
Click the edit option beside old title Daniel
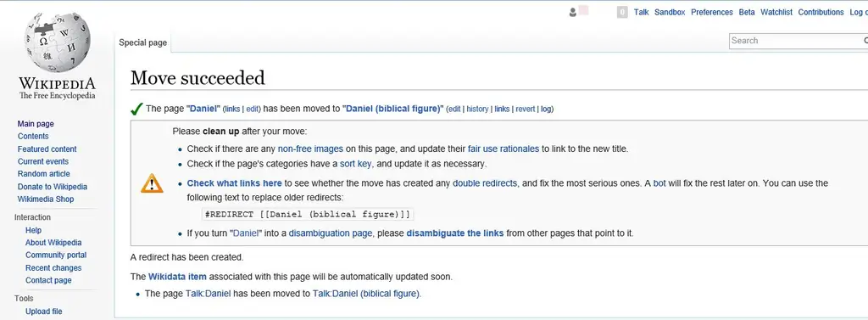point(253,109)
